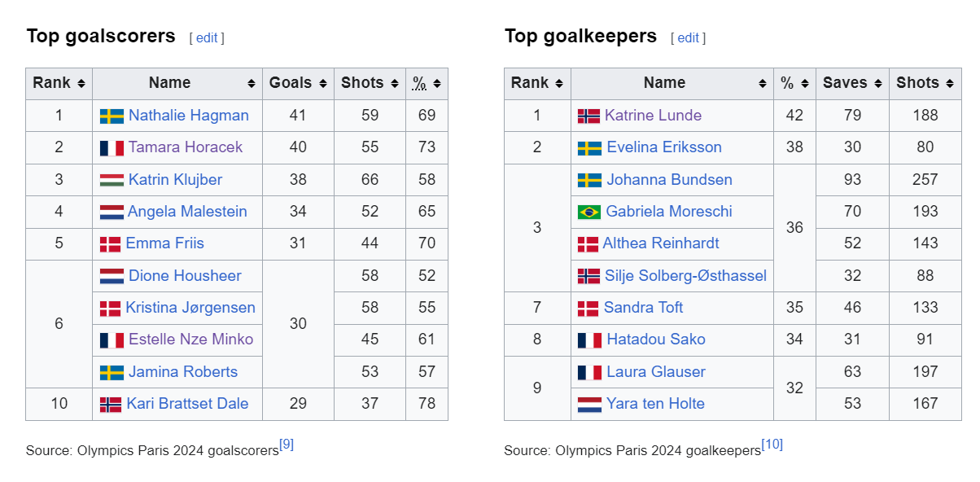The height and width of the screenshot is (482, 980).
Task: Open Silje Solberg-Østhassel's article link
Action: coord(685,276)
